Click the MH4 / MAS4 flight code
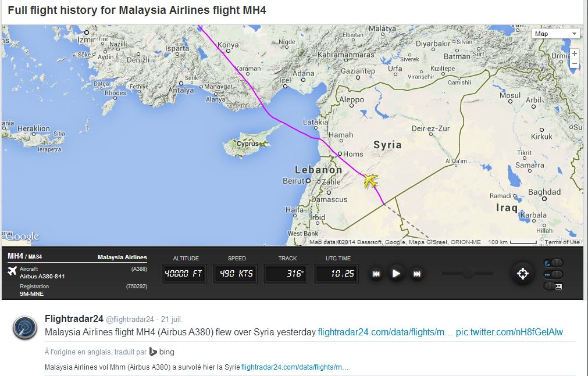Viewport: 588px width, 376px height. [25, 256]
